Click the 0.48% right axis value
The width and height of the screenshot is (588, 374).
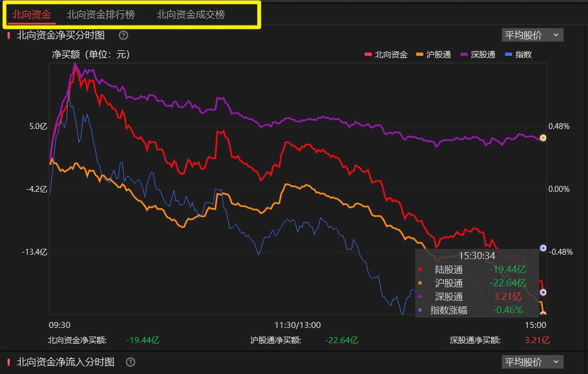pos(559,126)
